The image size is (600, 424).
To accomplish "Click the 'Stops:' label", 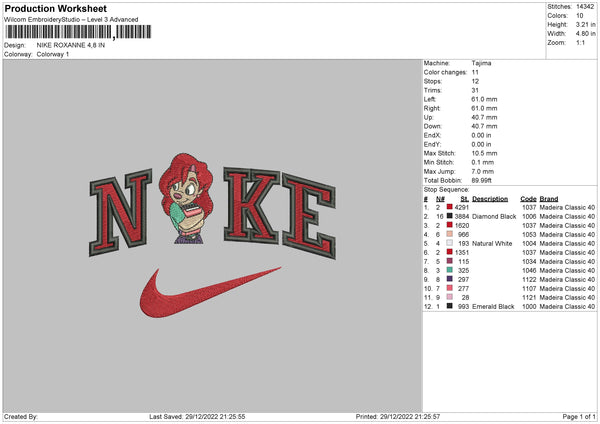I will [433, 82].
